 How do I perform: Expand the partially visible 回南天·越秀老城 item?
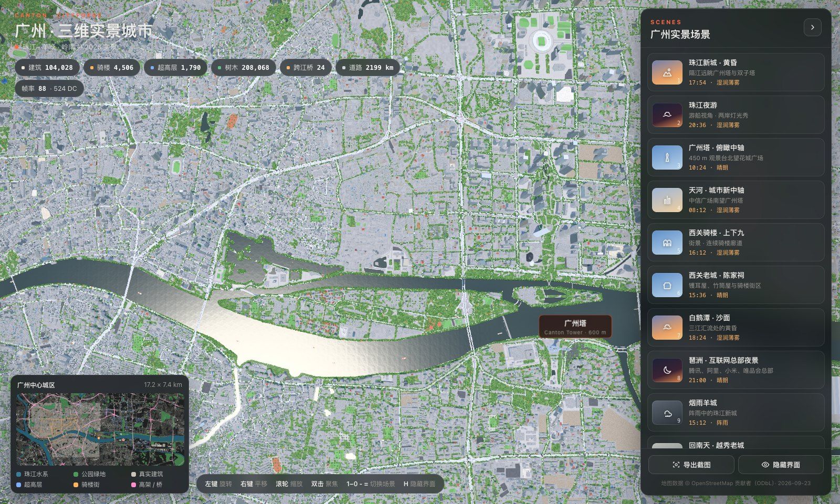point(736,443)
